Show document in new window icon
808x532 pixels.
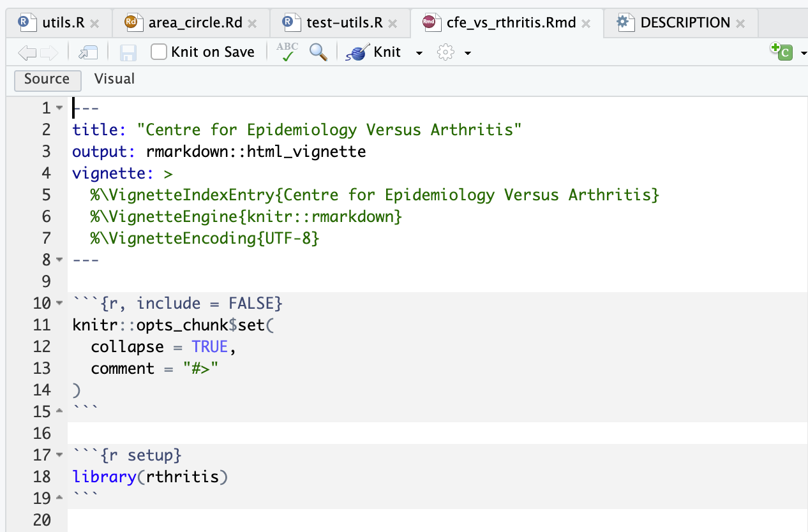point(87,52)
